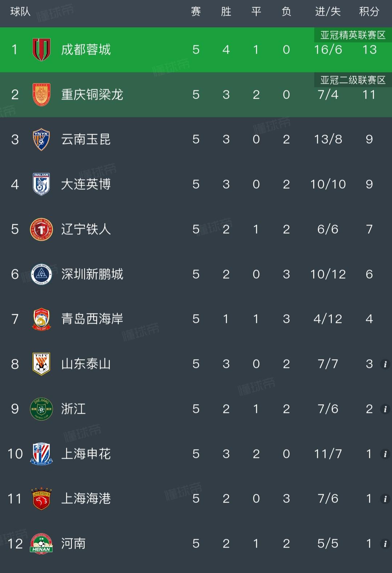Open the 辽宁铁人 round emblem

point(41,229)
